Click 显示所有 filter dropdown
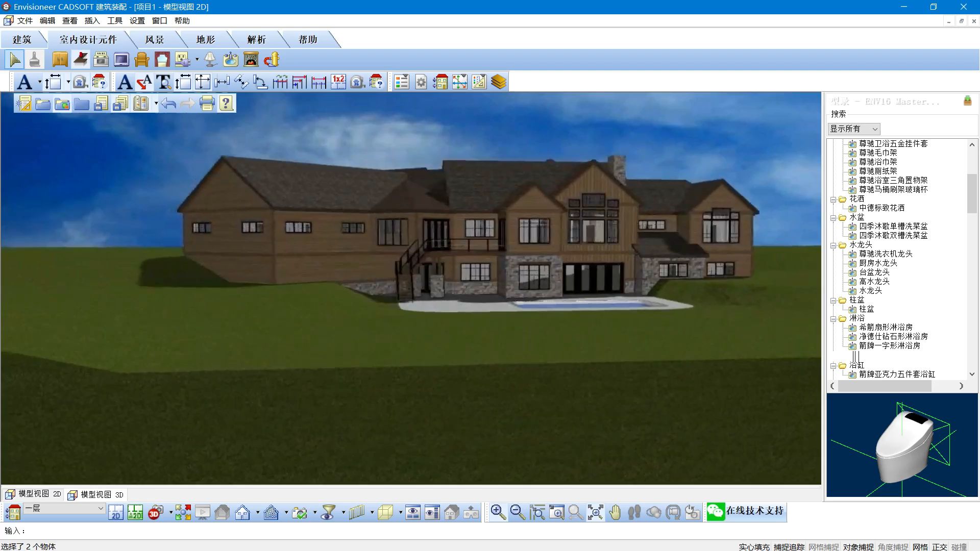The width and height of the screenshot is (980, 551). pos(853,129)
